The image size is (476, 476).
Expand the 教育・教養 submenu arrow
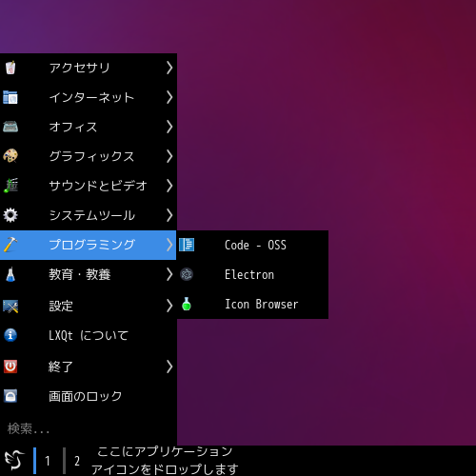click(169, 274)
